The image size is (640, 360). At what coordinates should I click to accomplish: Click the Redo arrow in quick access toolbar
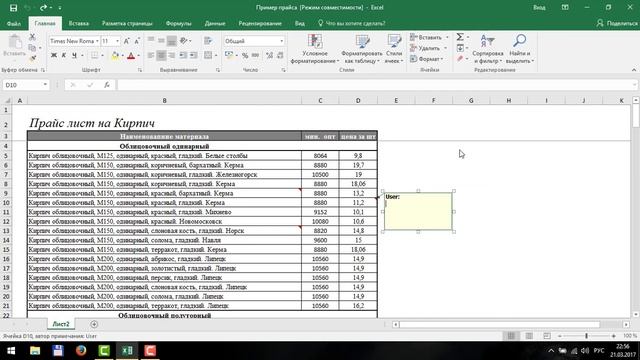(43, 8)
